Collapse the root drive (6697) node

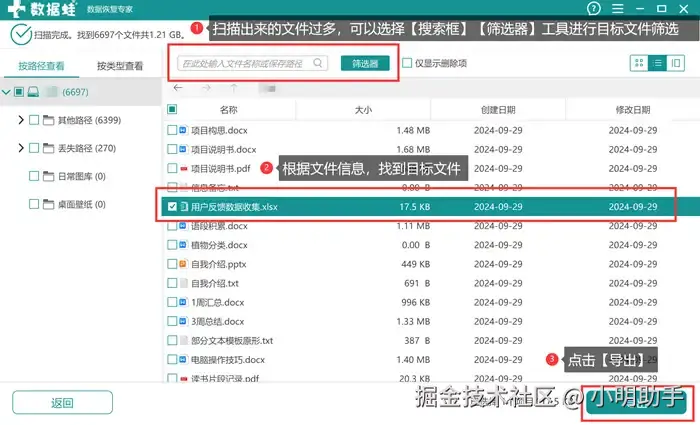pyautogui.click(x=6, y=92)
